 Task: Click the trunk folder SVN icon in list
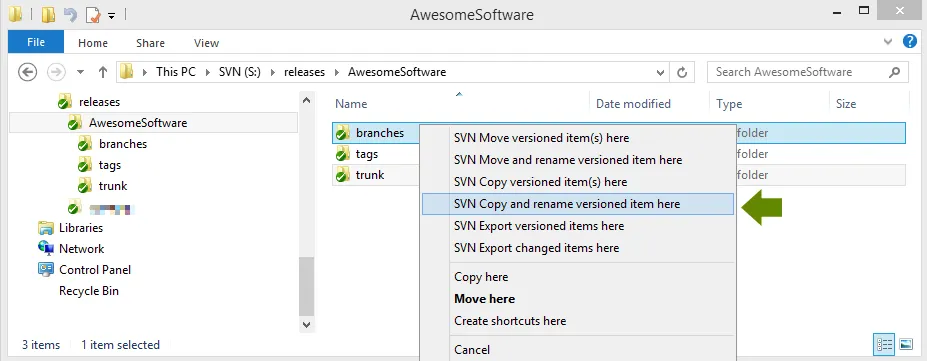pyautogui.click(x=342, y=175)
